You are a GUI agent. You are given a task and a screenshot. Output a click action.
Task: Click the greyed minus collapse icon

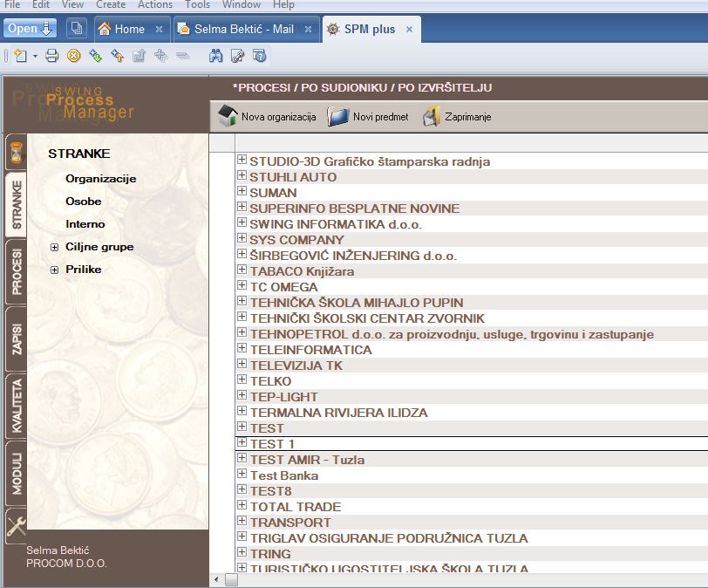[183, 56]
